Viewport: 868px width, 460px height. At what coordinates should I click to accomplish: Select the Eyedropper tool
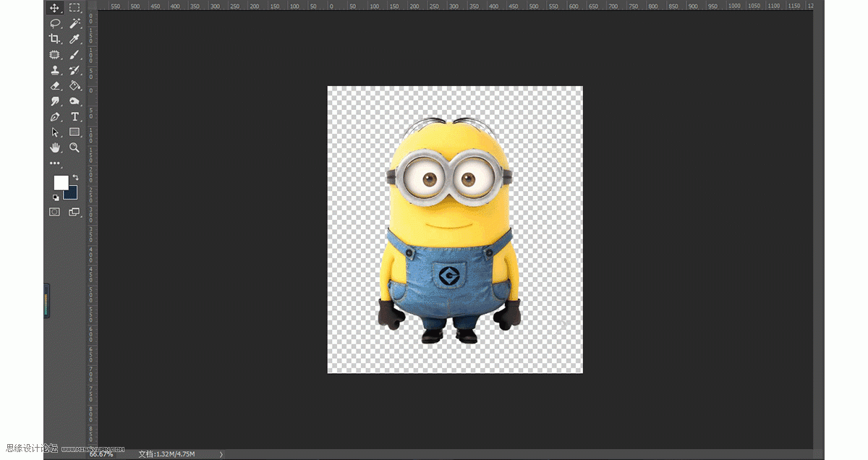(x=75, y=39)
